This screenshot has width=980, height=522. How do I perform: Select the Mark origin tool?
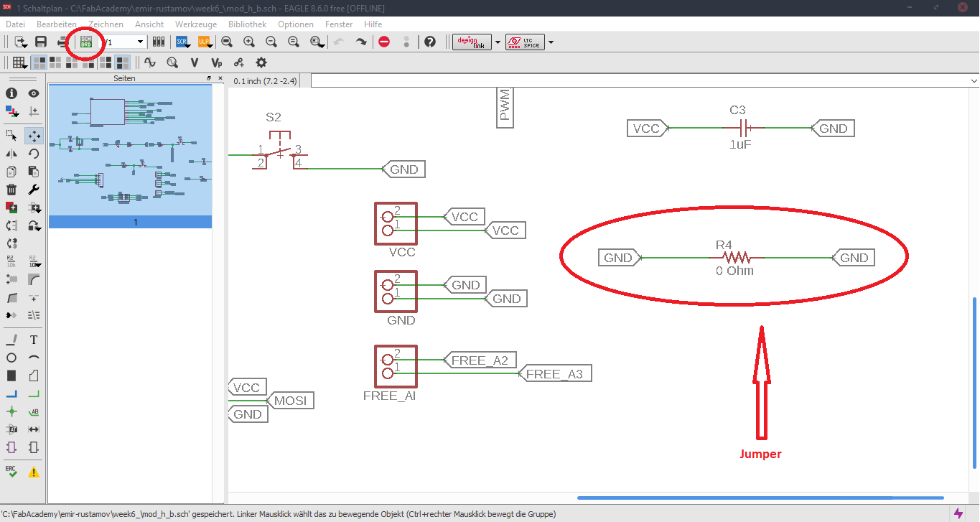(x=33, y=111)
